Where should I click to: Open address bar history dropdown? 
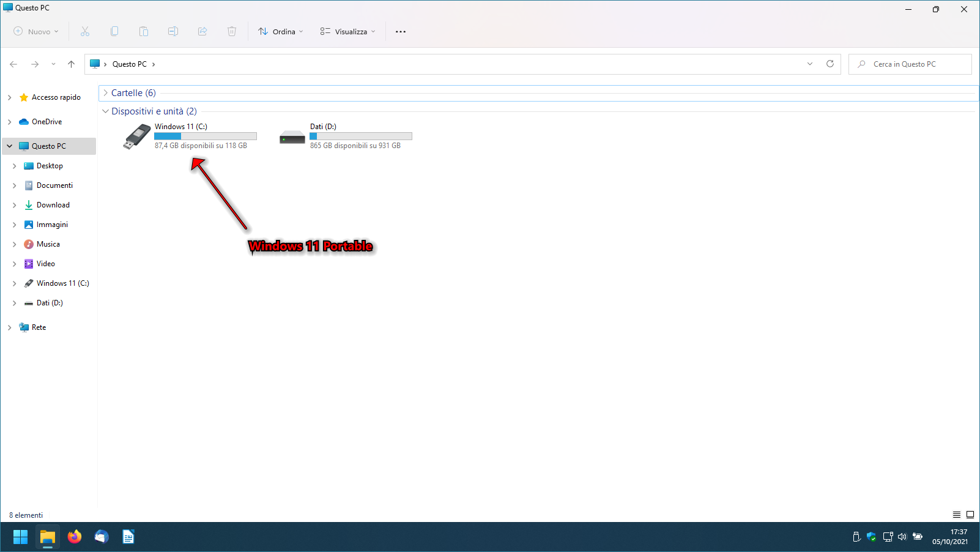point(810,64)
